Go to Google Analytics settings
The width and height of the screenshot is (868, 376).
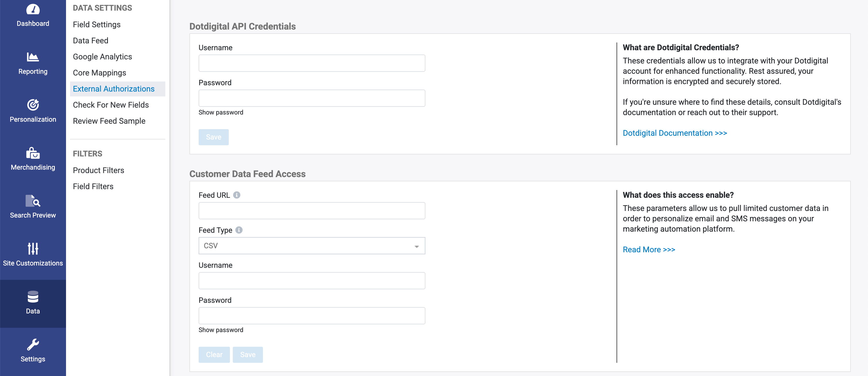coord(102,57)
